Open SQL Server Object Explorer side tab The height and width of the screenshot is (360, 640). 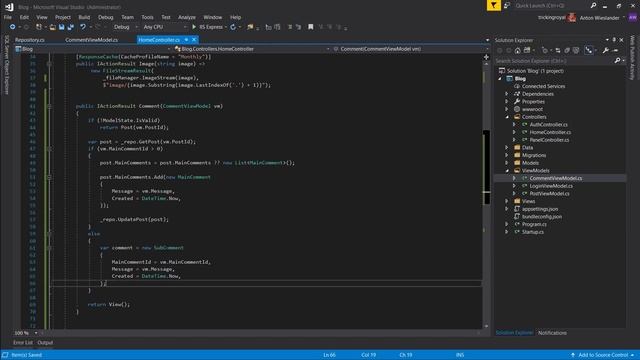tap(7, 64)
